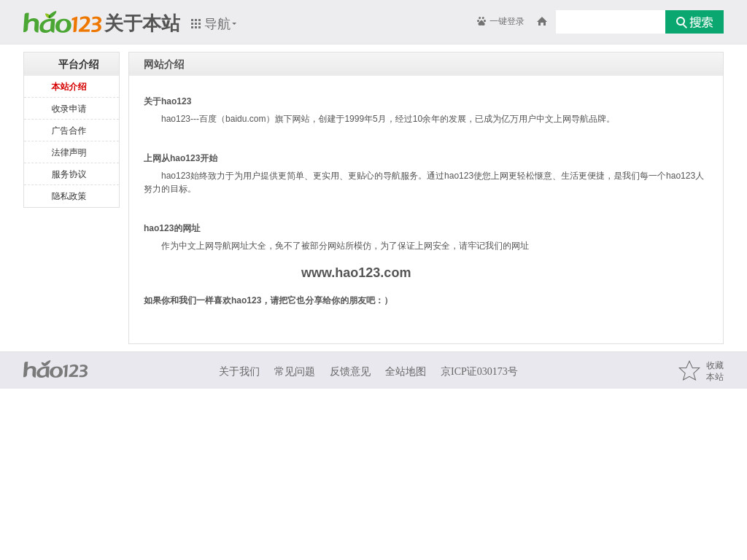Click the 平台介绍 sidebar heading

(x=78, y=64)
